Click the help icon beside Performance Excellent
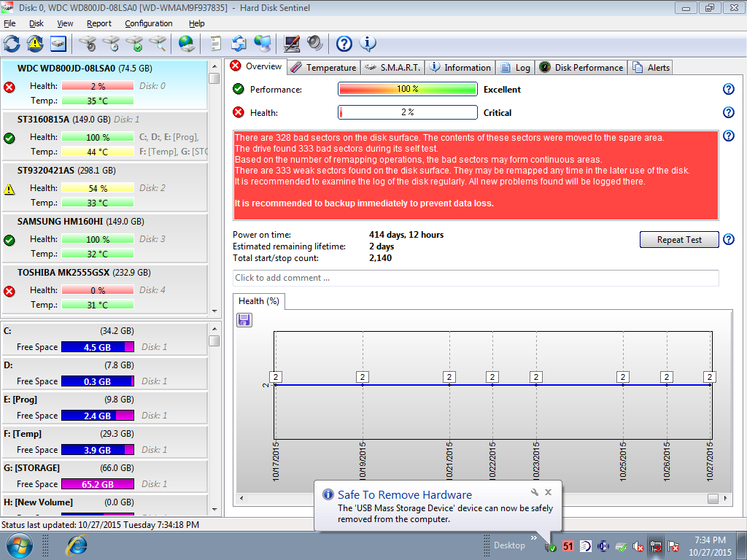Screen dimensions: 747x560 click(x=729, y=89)
